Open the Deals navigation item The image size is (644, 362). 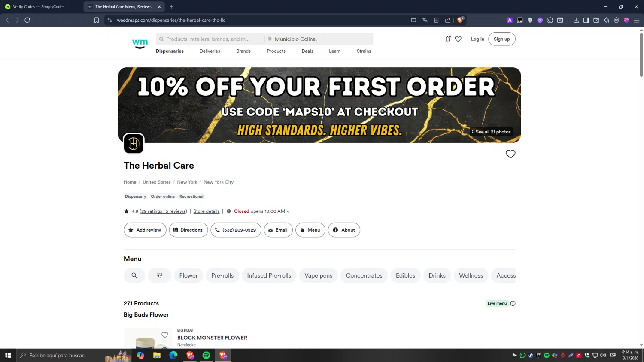click(x=307, y=51)
